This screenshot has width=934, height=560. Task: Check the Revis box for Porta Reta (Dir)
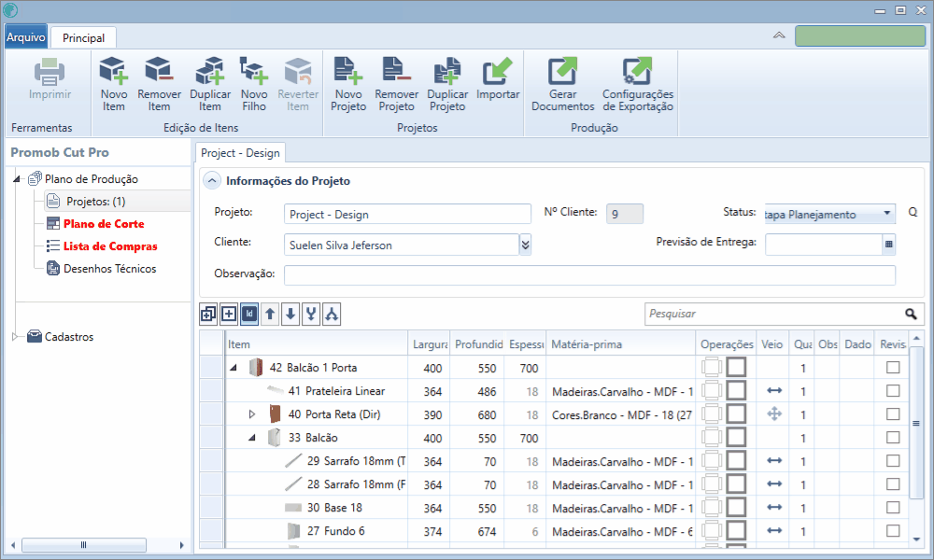892,413
